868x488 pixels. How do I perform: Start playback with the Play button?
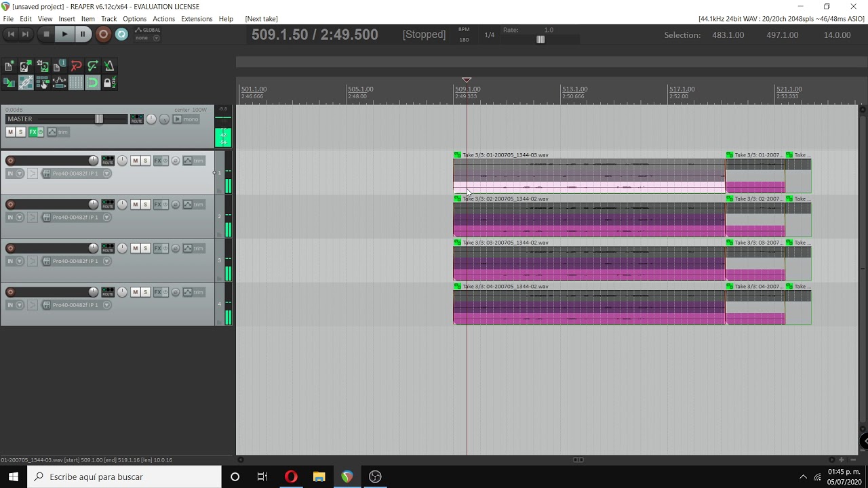pyautogui.click(x=64, y=34)
